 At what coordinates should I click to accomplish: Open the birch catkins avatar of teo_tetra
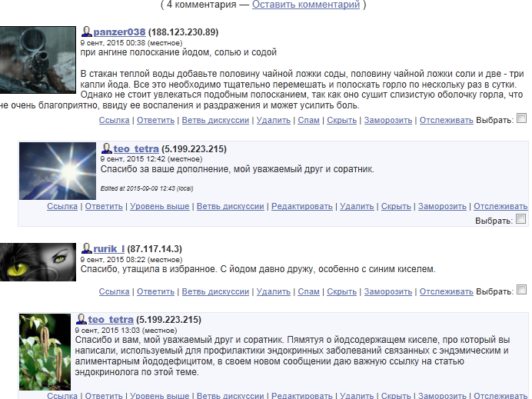click(x=45, y=352)
